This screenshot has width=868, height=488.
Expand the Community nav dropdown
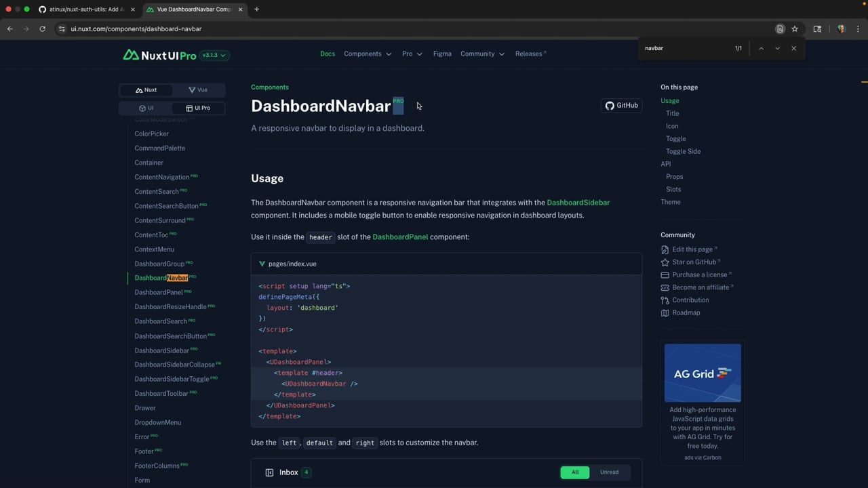pos(482,54)
